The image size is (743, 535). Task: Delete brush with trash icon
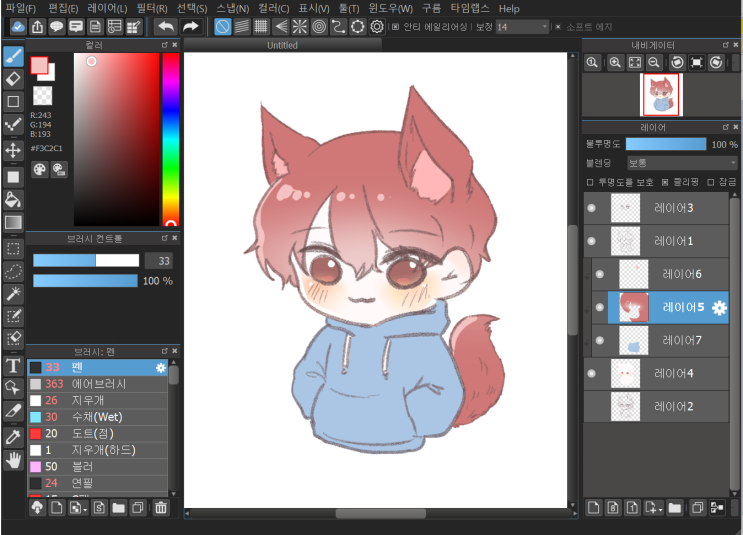pos(161,508)
